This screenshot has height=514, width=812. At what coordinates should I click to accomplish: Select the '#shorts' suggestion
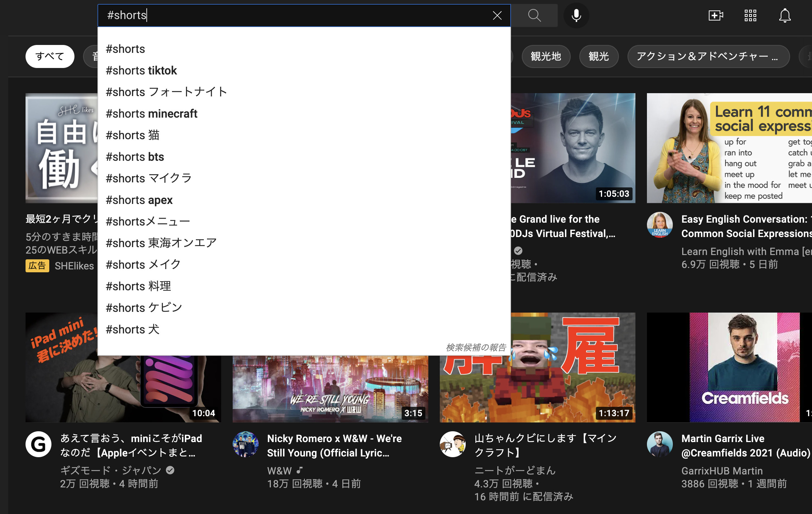pyautogui.click(x=304, y=49)
